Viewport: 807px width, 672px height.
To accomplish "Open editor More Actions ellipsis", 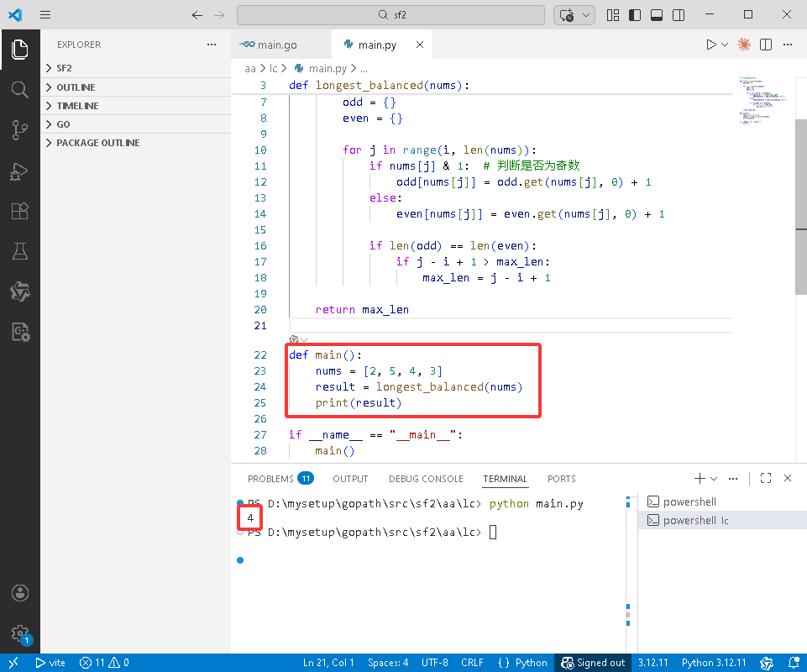I will pos(788,45).
